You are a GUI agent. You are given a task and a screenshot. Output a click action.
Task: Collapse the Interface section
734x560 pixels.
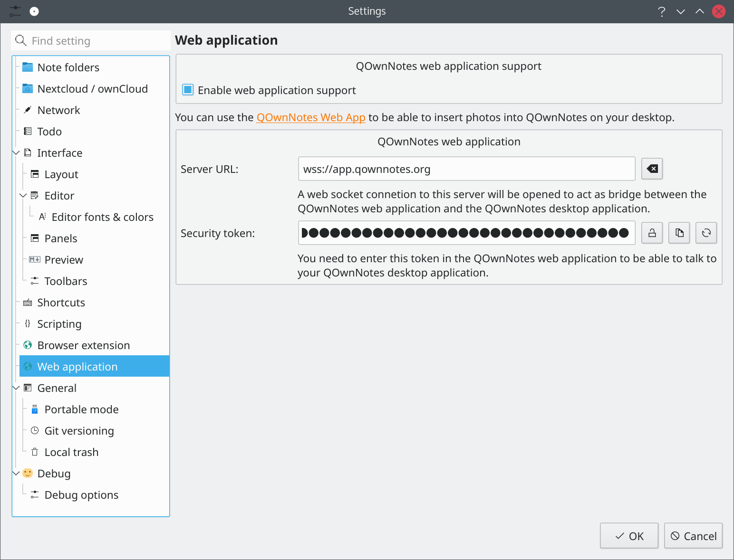16,152
